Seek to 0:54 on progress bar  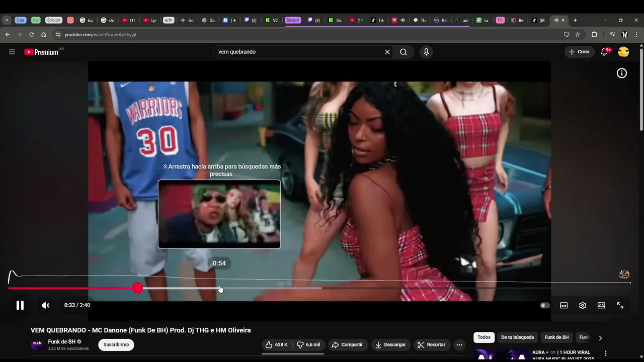tap(219, 288)
